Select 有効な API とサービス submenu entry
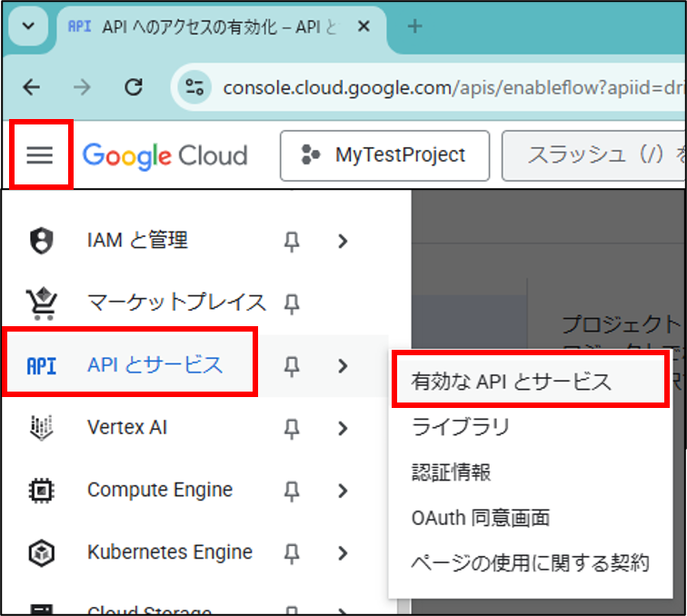Screen dimensions: 687x616 tap(530, 381)
